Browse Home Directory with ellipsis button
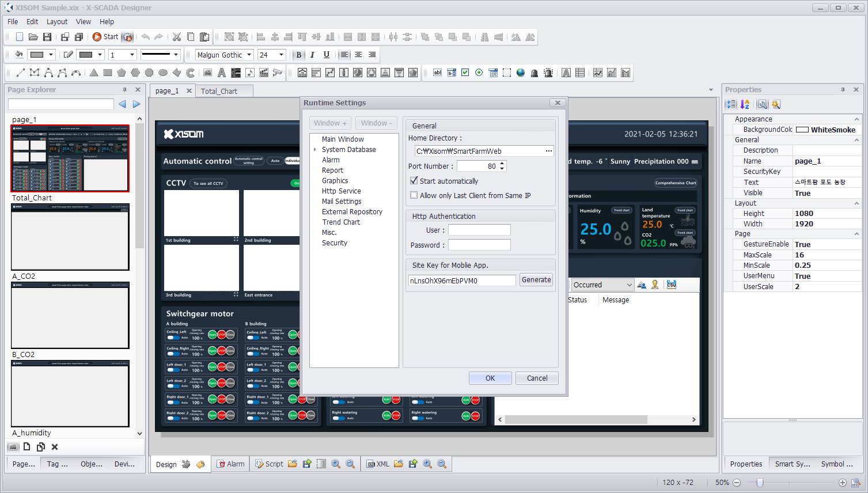 (549, 151)
